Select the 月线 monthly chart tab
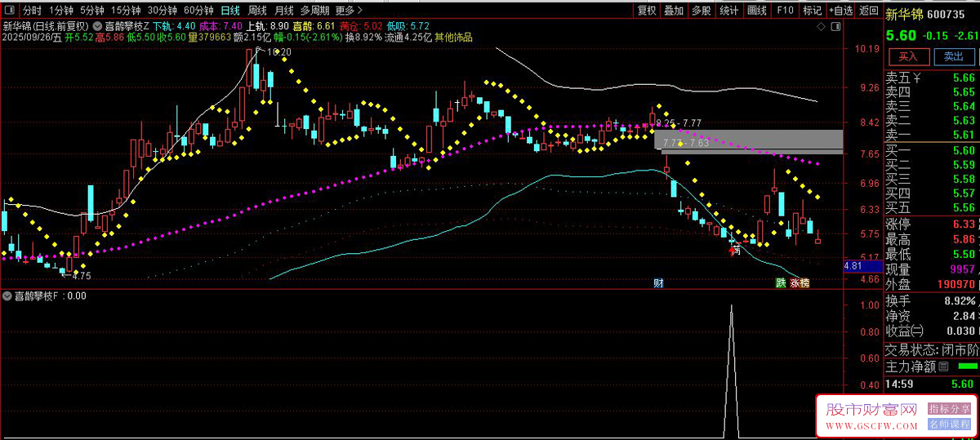Image resolution: width=980 pixels, height=440 pixels. click(283, 11)
